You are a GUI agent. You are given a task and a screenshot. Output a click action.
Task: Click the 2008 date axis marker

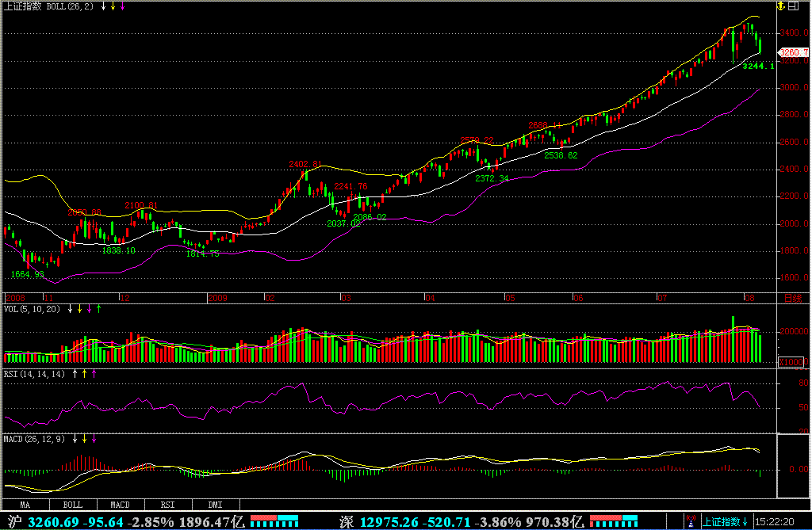(x=16, y=298)
